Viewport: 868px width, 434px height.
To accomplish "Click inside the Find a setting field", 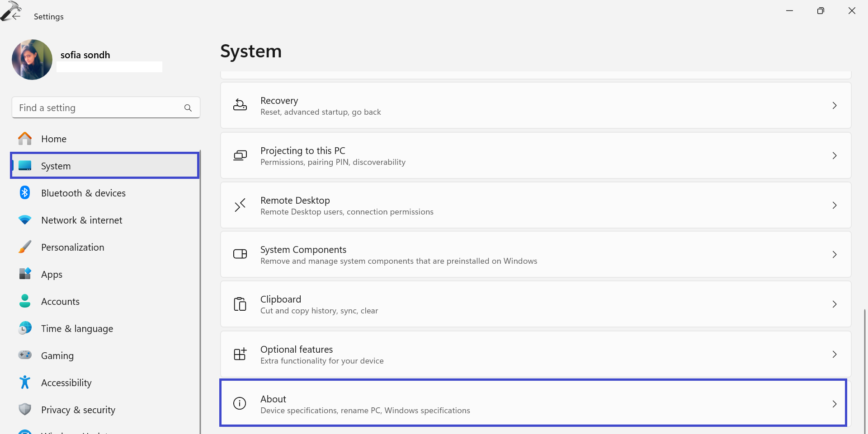I will tap(90, 107).
